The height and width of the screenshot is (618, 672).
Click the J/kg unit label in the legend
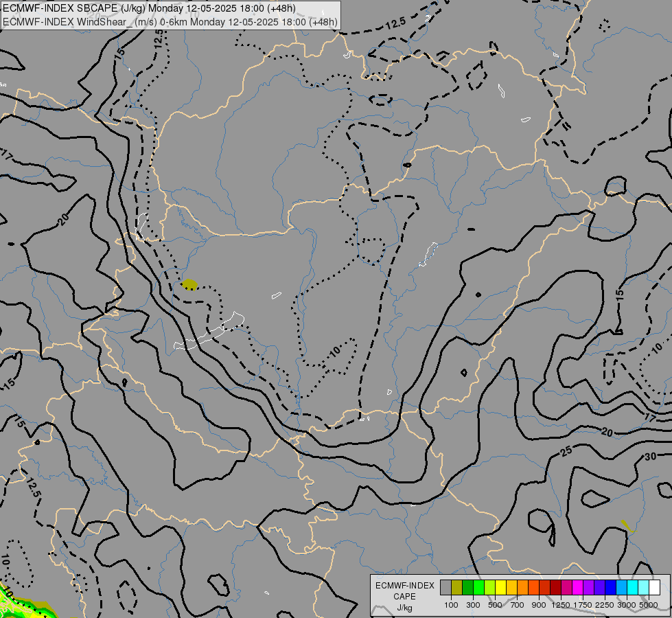[404, 608]
